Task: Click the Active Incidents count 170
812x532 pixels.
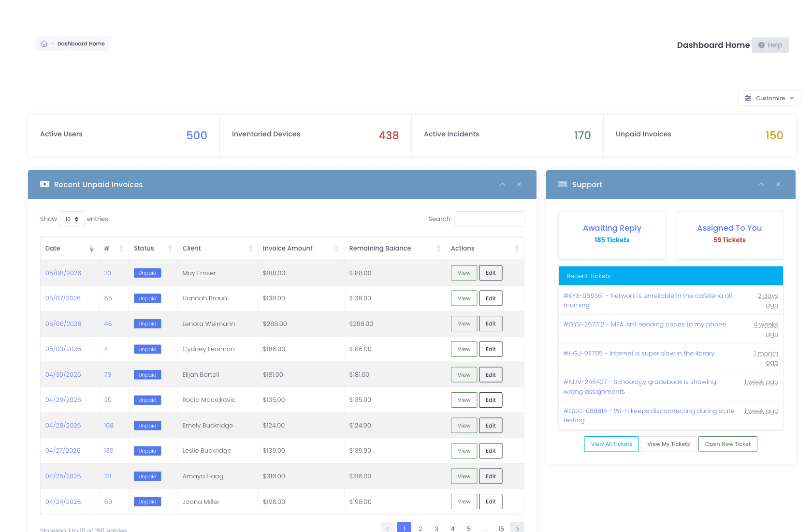Action: (x=582, y=135)
